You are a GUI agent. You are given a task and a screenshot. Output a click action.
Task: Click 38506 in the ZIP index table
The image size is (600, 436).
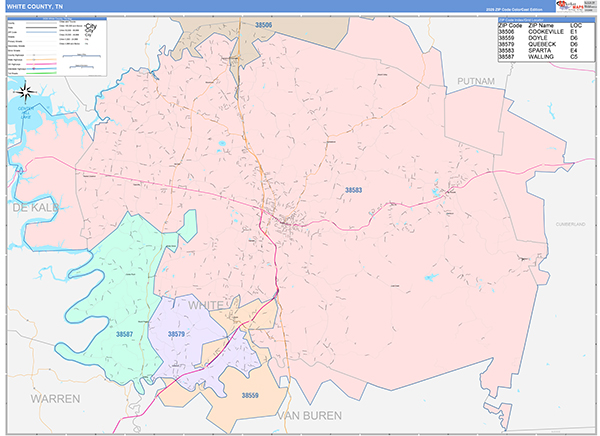pyautogui.click(x=506, y=32)
